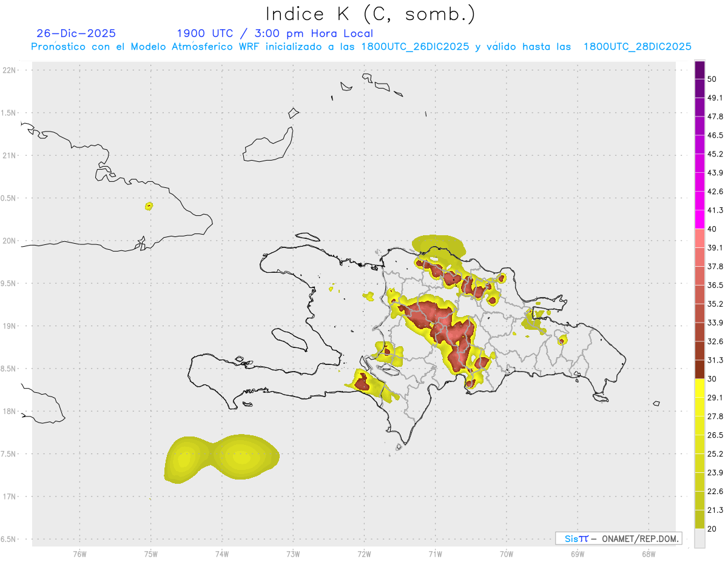Screen dimensions: 728x562
Task: Click the '68W' longitude label
Action: tap(649, 554)
